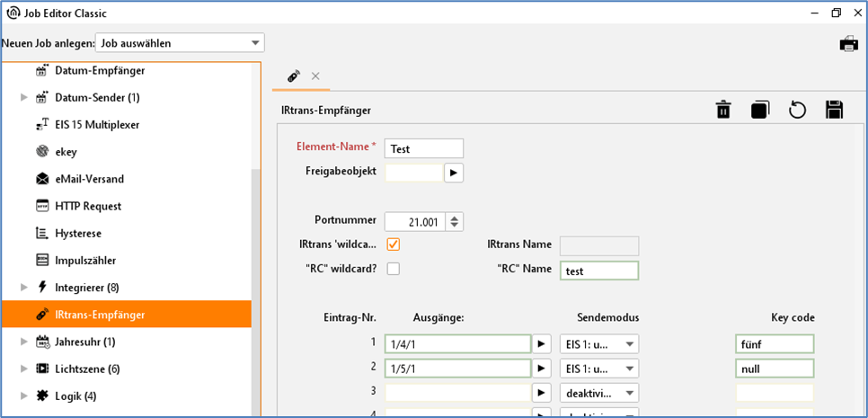Open the Job auswählen dropdown
868x418 pixels.
(180, 43)
